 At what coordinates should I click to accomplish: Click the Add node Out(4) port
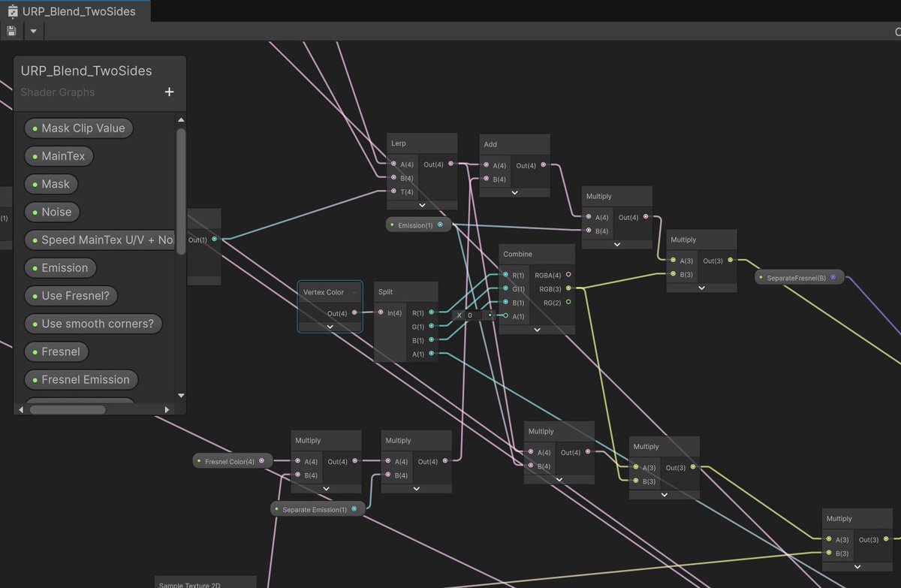(x=543, y=165)
